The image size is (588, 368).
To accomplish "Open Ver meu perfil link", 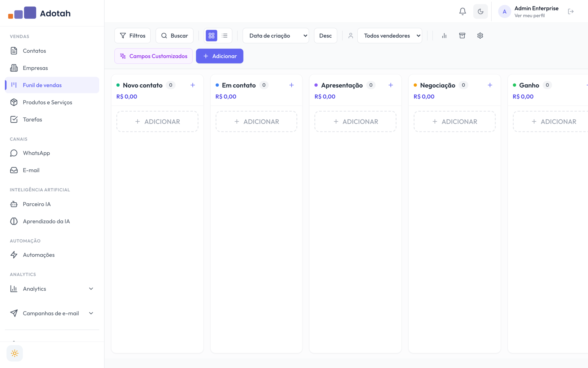I will [529, 16].
